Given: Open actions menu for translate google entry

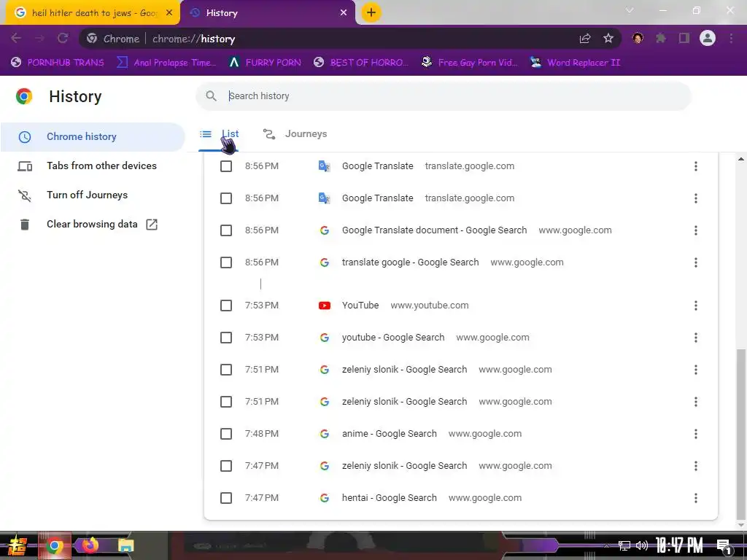Looking at the screenshot, I should coord(695,262).
